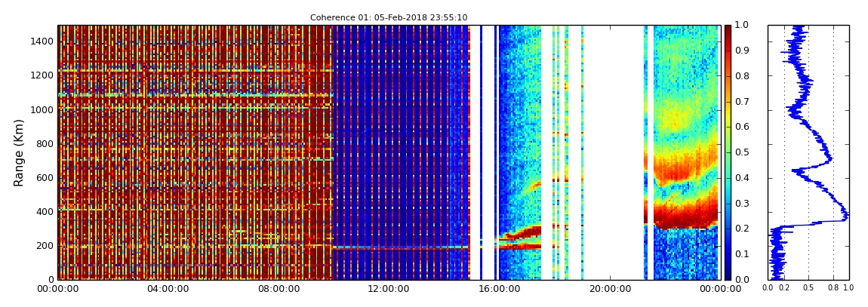The height and width of the screenshot is (307, 868).
Task: Click the 1000 range axis tick label
Action: [43, 109]
